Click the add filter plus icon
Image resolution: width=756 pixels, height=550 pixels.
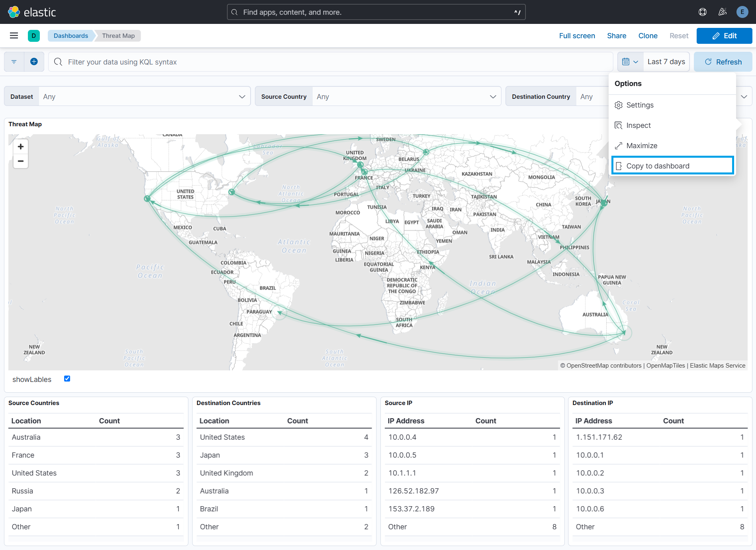pos(34,62)
